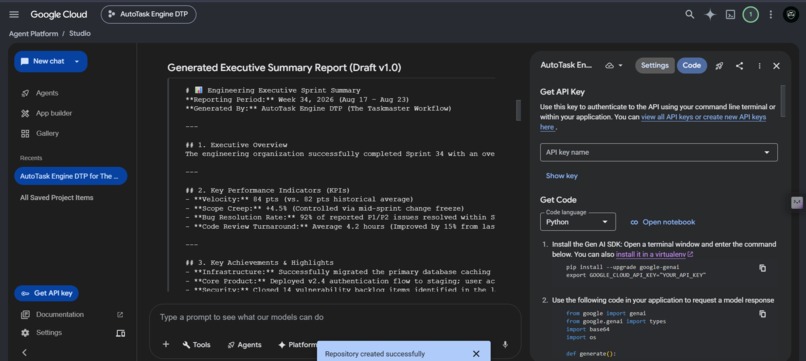Click the Get Code heading
This screenshot has width=806, height=361.
[558, 200]
